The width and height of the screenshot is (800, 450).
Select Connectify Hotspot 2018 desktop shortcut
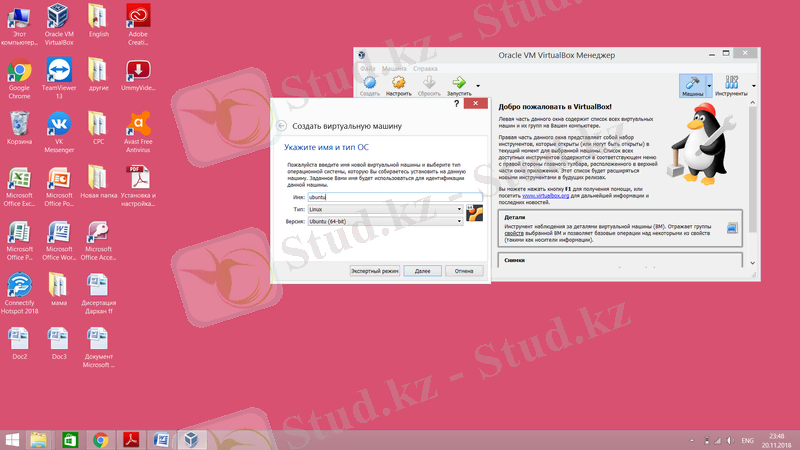pos(19,293)
